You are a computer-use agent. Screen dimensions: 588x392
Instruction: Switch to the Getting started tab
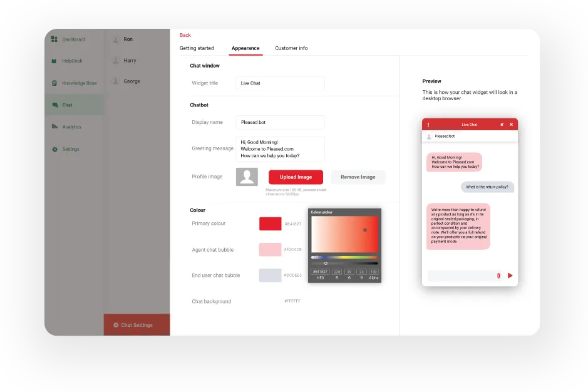[197, 48]
